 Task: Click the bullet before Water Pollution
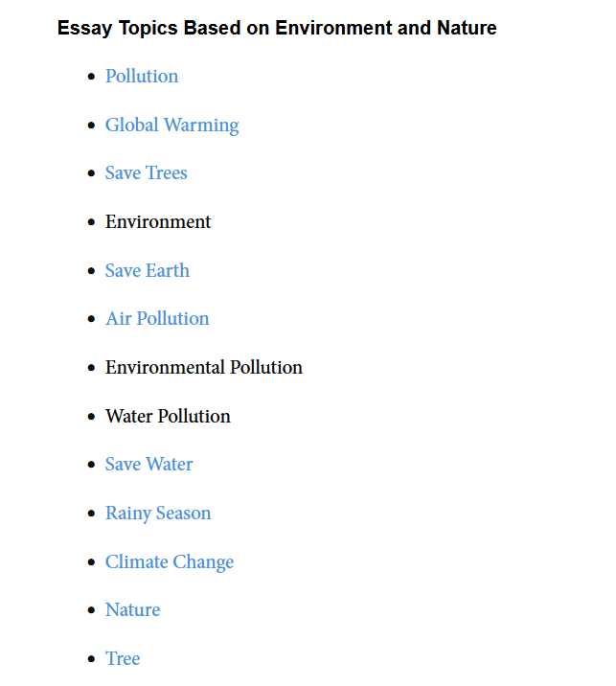[x=91, y=417]
